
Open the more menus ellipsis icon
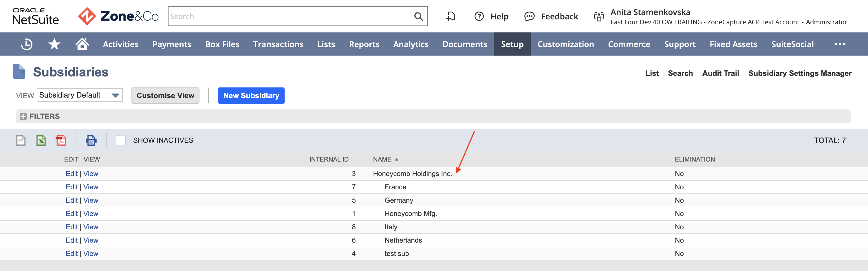click(840, 44)
